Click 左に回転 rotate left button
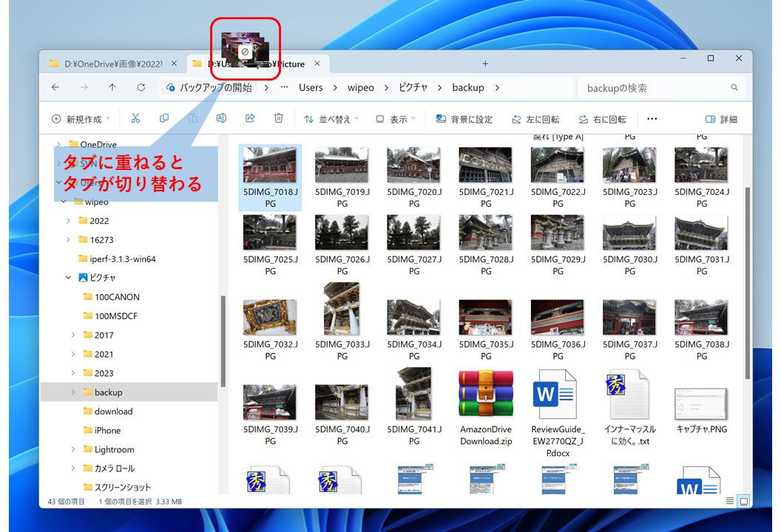 click(x=535, y=119)
